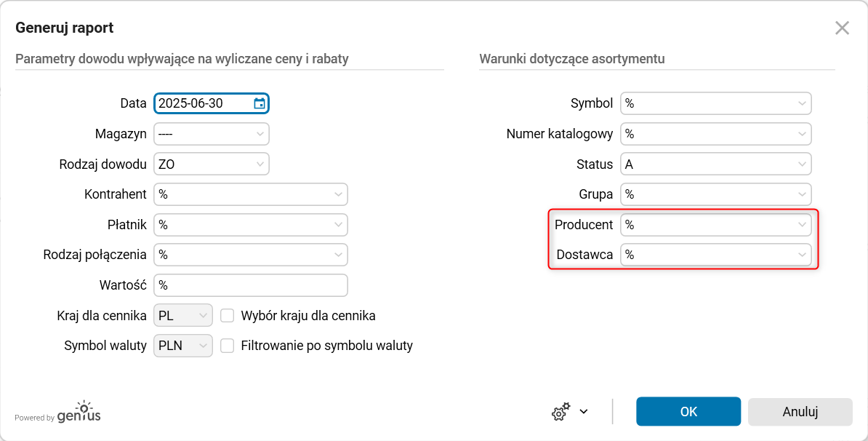868x441 pixels.
Task: Select the Kraj dla cennika PL selector
Action: coord(182,315)
